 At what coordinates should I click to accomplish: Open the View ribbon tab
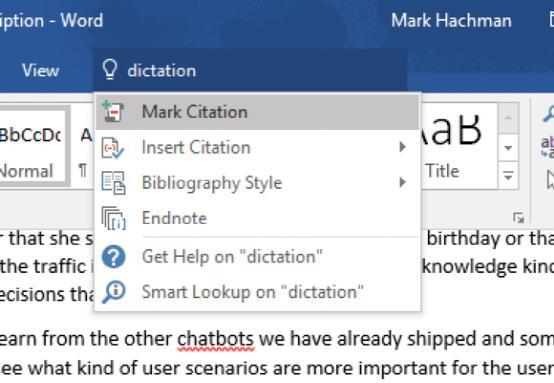[x=40, y=70]
